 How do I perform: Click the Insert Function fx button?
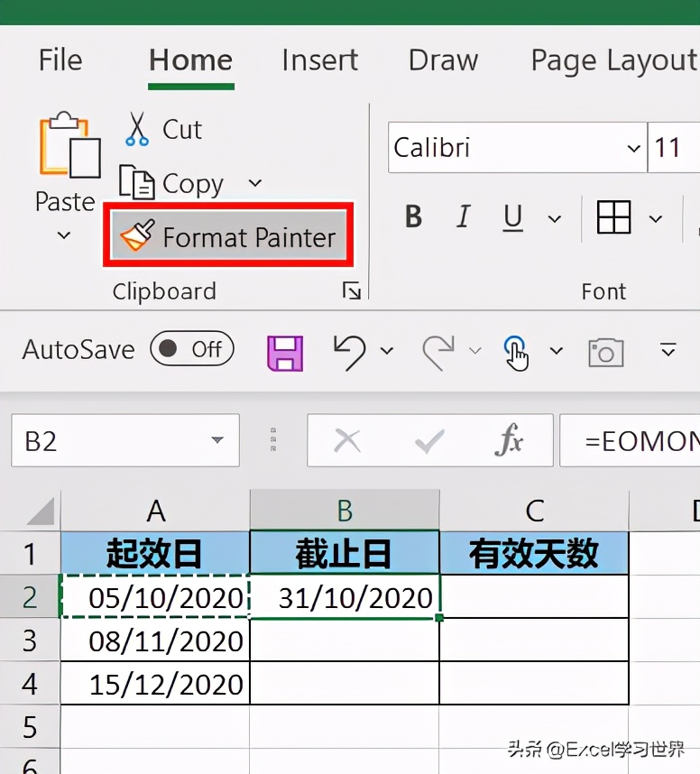[510, 441]
